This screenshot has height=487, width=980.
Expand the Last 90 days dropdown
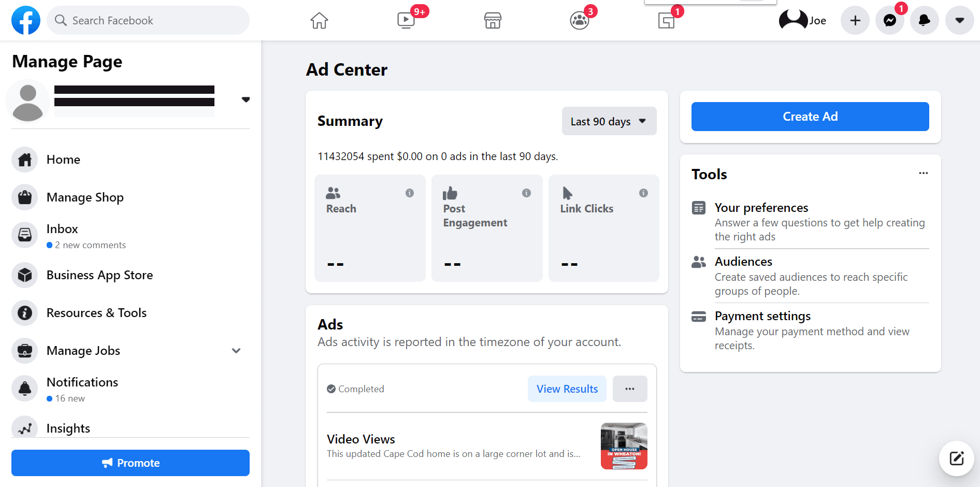pos(609,121)
